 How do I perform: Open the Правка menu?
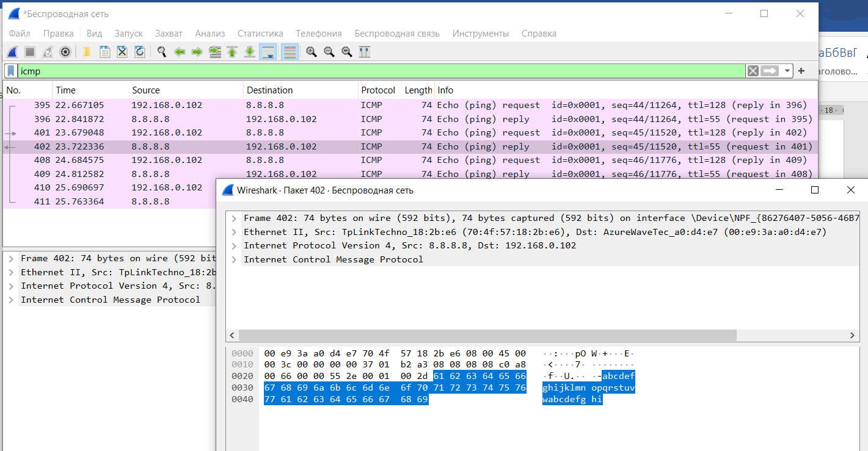click(59, 34)
